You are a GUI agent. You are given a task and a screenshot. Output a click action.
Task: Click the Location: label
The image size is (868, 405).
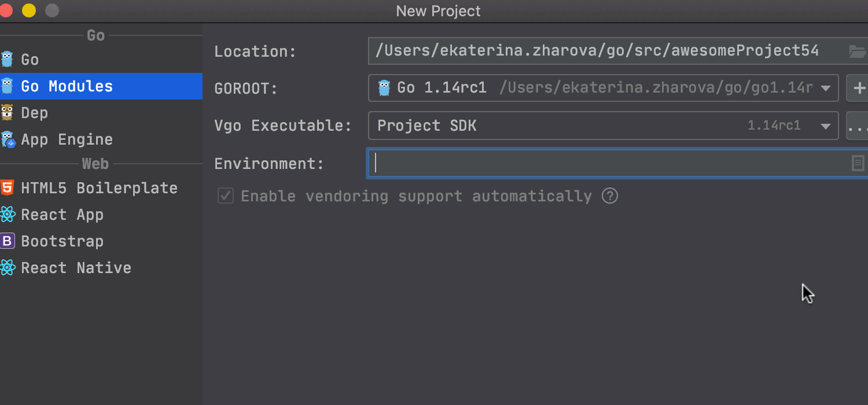tap(255, 51)
